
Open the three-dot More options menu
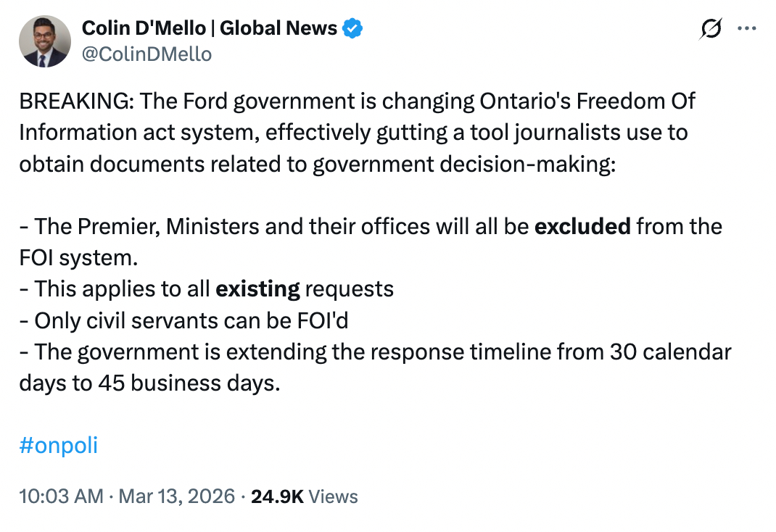coord(746,28)
